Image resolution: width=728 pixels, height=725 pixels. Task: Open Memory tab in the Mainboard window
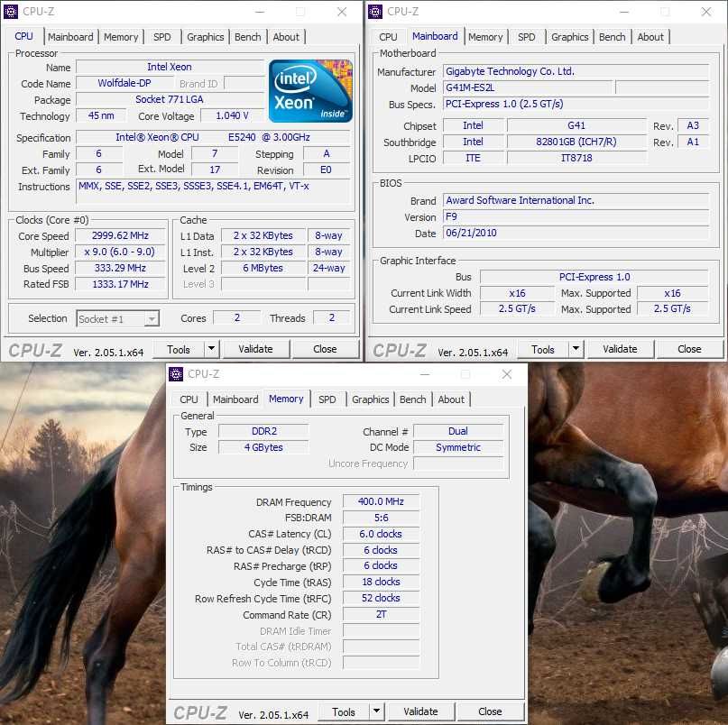pos(485,37)
